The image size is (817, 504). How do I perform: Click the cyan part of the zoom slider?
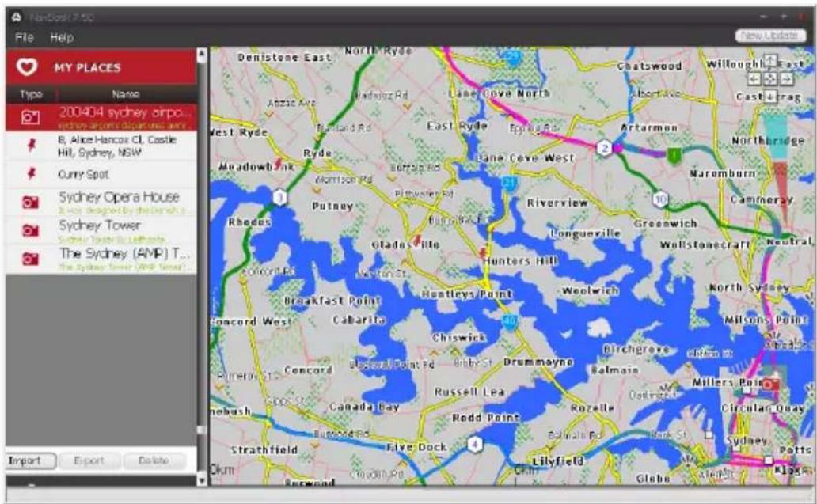click(775, 136)
